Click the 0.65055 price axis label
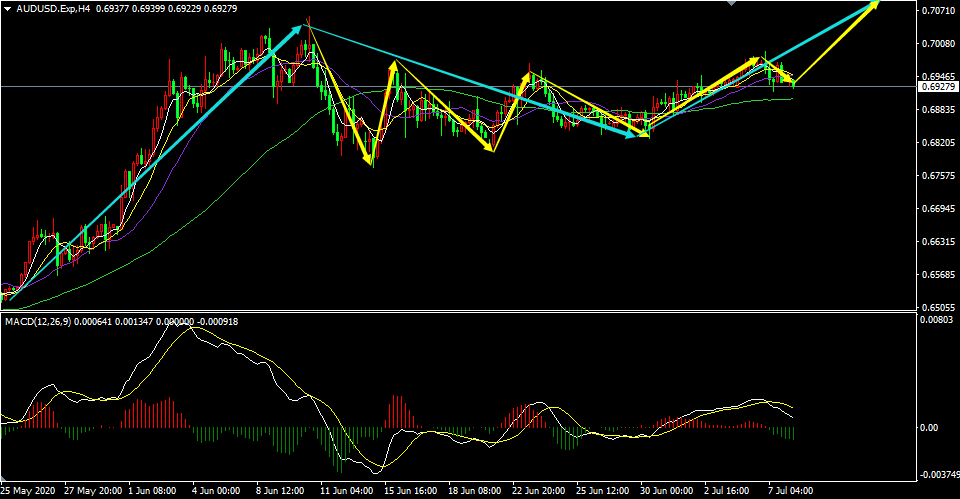 [939, 308]
